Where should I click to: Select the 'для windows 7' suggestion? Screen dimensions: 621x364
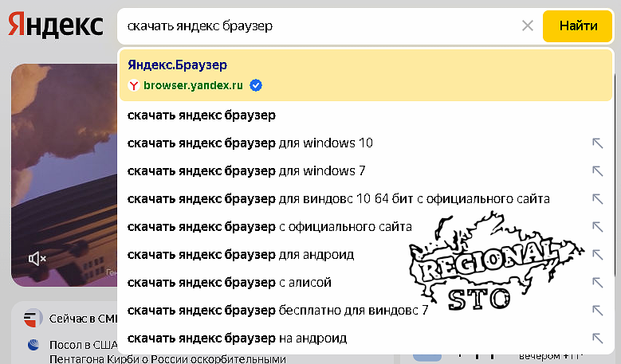point(366,171)
